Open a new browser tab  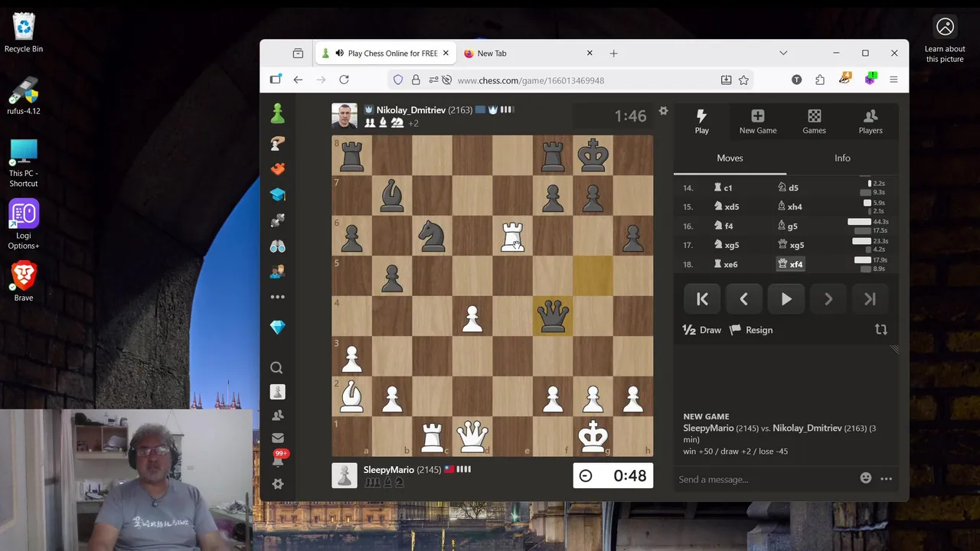[x=613, y=53]
